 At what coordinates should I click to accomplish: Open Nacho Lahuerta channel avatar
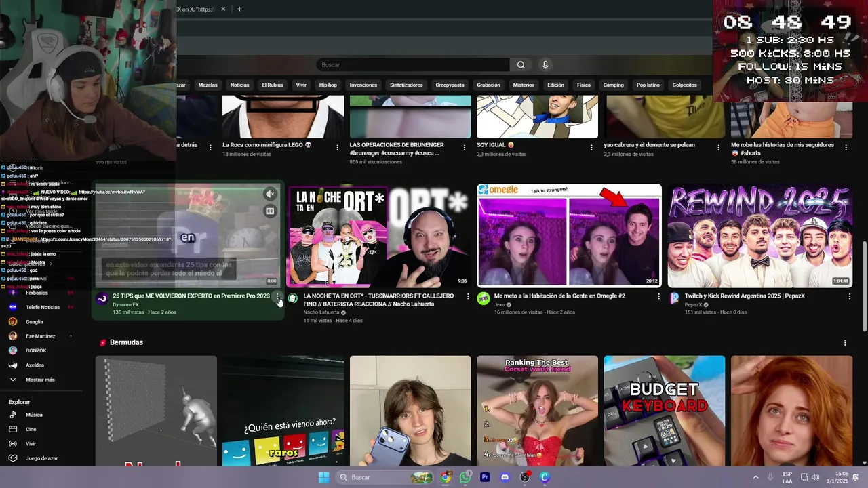pos(292,298)
